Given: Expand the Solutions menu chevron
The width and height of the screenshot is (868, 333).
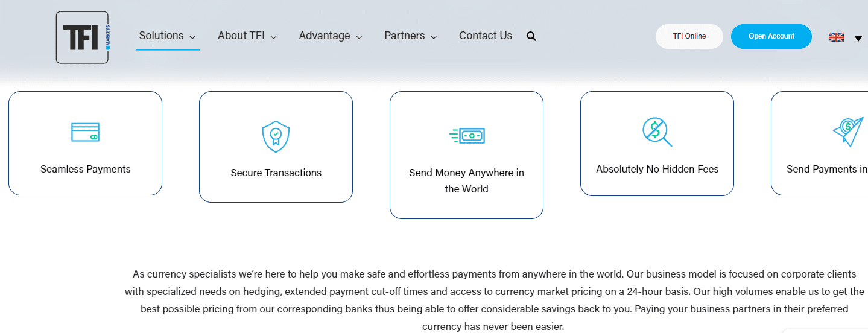Looking at the screenshot, I should (x=192, y=37).
